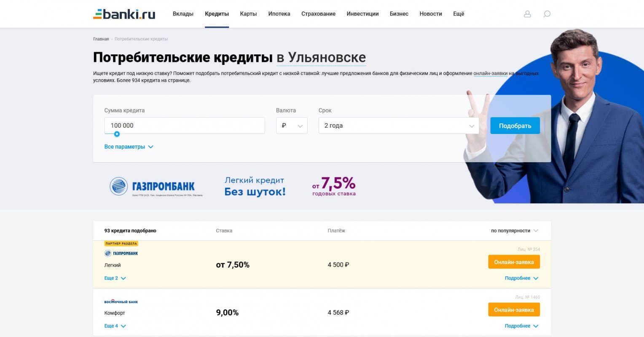Follow the онлайн-заявки link in description
644x337 pixels.
[x=490, y=73]
